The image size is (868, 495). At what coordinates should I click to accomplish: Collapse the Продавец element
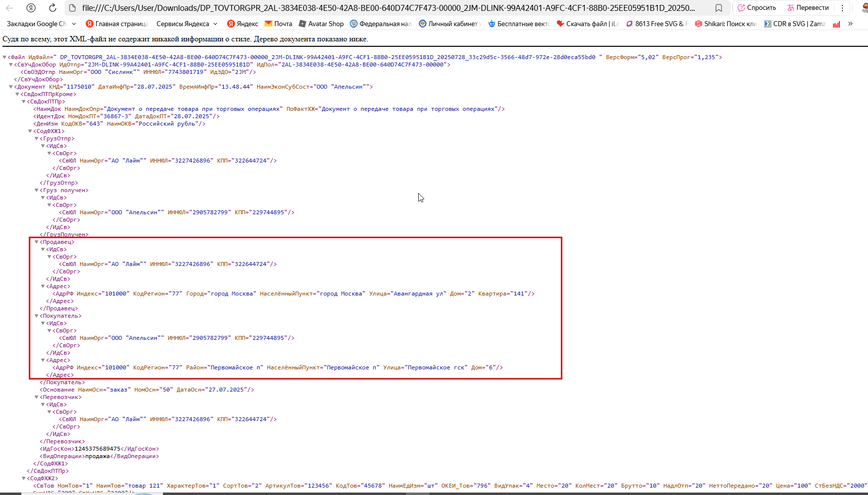pos(36,242)
